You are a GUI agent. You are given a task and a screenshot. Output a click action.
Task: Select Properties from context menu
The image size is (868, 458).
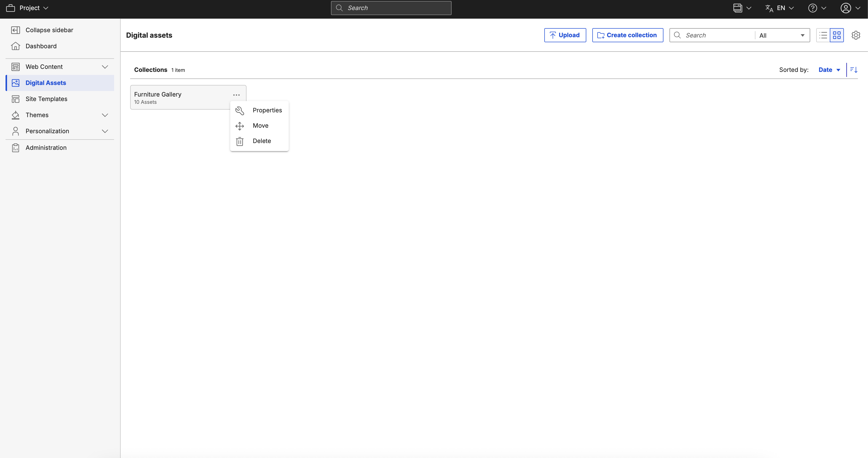click(267, 110)
